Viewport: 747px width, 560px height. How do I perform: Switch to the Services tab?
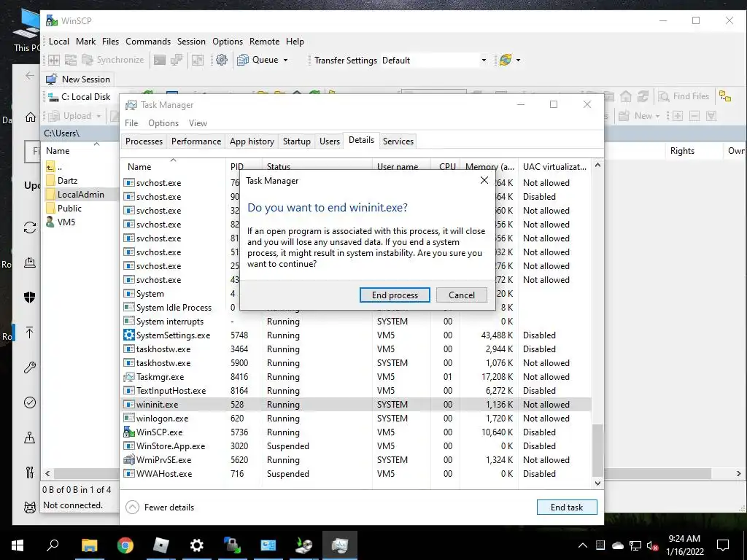[x=398, y=141]
